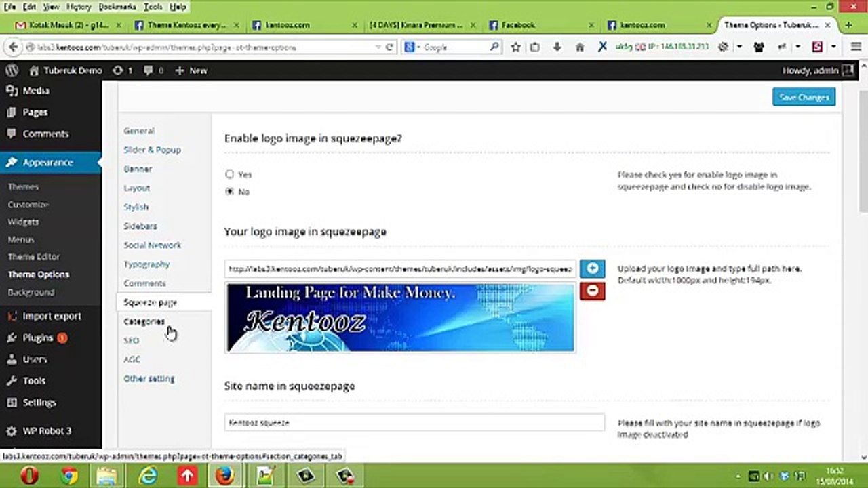Image resolution: width=868 pixels, height=488 pixels.
Task: Click the updates icon in admin bar
Action: click(121, 70)
